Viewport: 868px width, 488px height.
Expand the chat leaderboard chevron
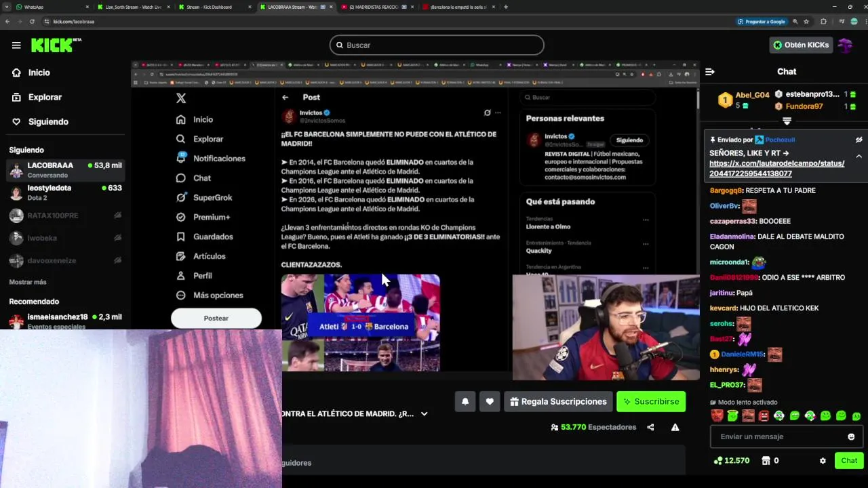pyautogui.click(x=787, y=121)
